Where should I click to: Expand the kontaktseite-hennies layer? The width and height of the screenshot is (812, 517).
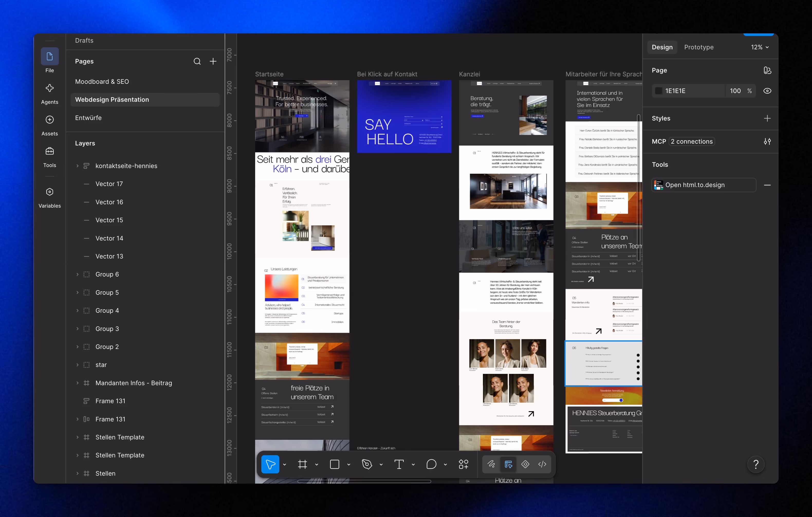click(77, 166)
